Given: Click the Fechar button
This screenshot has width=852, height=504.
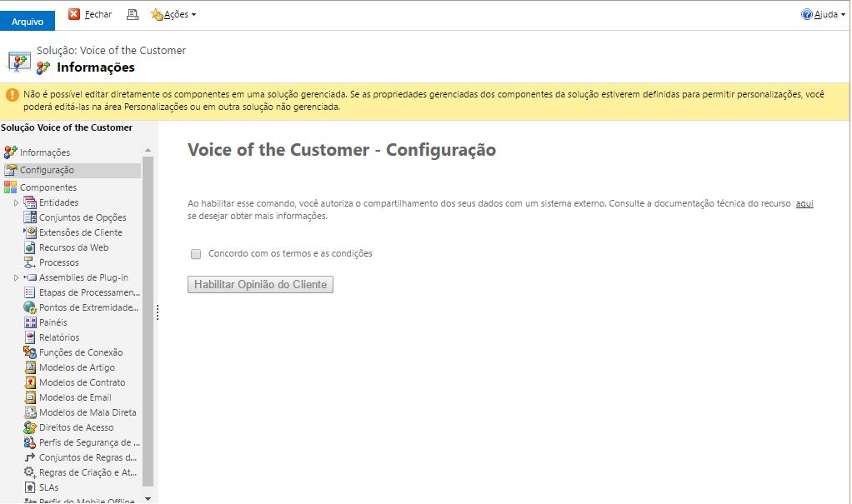Looking at the screenshot, I should point(90,14).
